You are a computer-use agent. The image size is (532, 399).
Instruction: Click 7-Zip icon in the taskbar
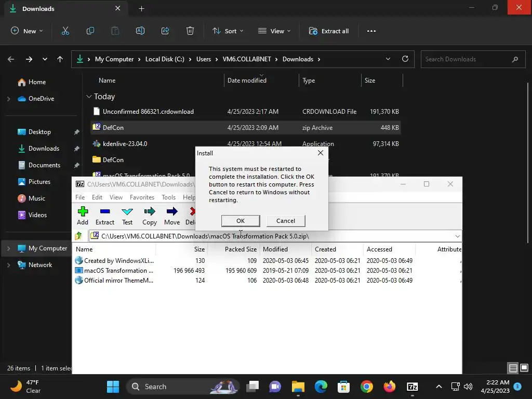tap(412, 387)
